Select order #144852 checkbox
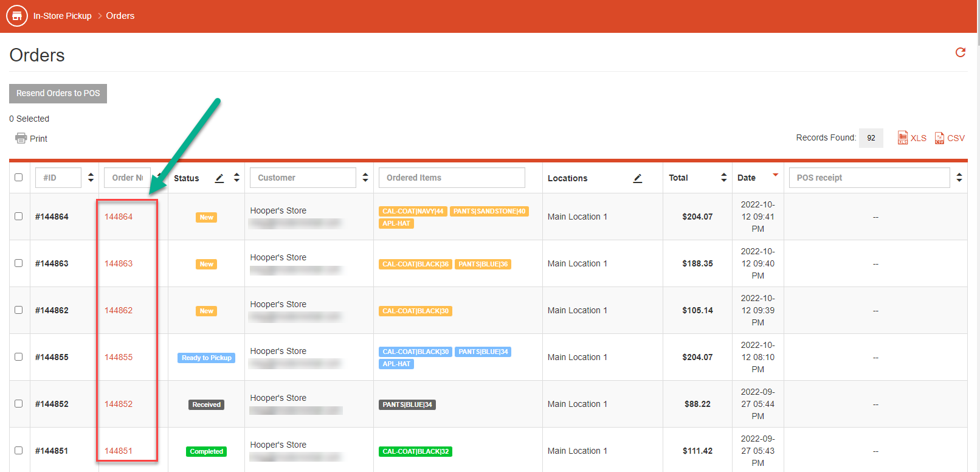 click(x=19, y=404)
